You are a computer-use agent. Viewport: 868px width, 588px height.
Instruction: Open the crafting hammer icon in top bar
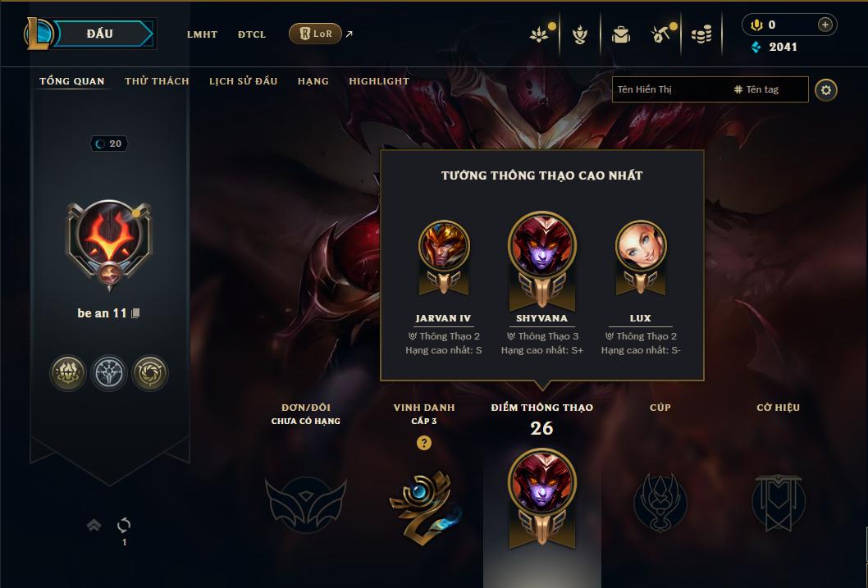tap(662, 34)
